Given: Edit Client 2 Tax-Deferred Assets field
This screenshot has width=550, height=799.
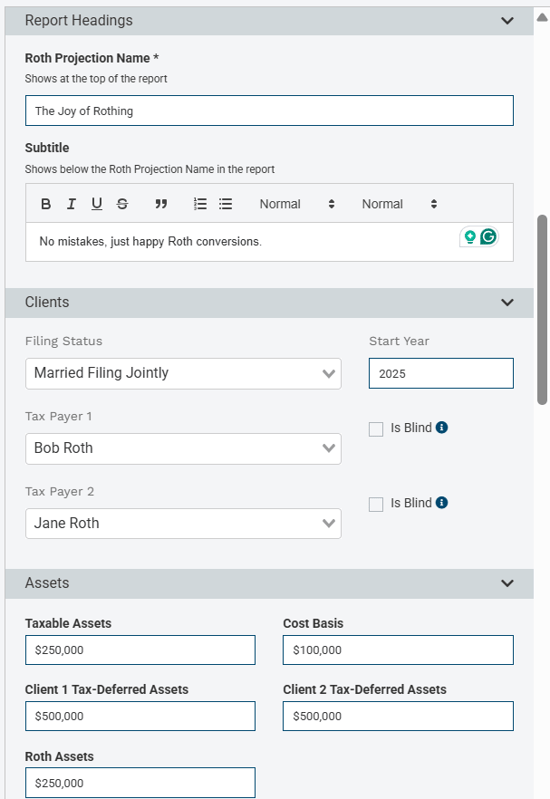Looking at the screenshot, I should (x=398, y=716).
